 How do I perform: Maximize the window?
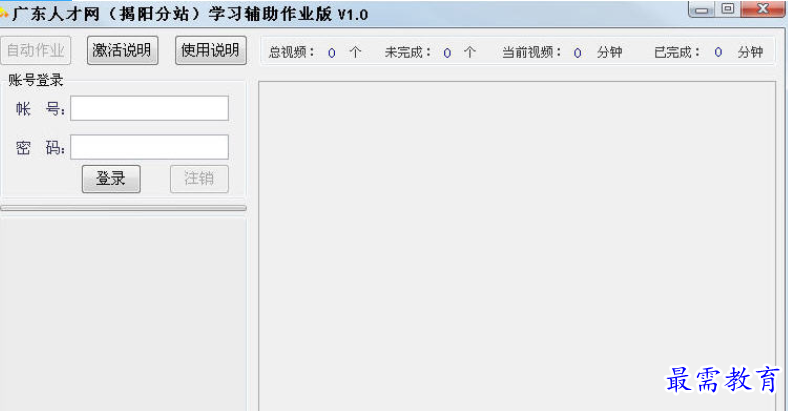[727, 9]
